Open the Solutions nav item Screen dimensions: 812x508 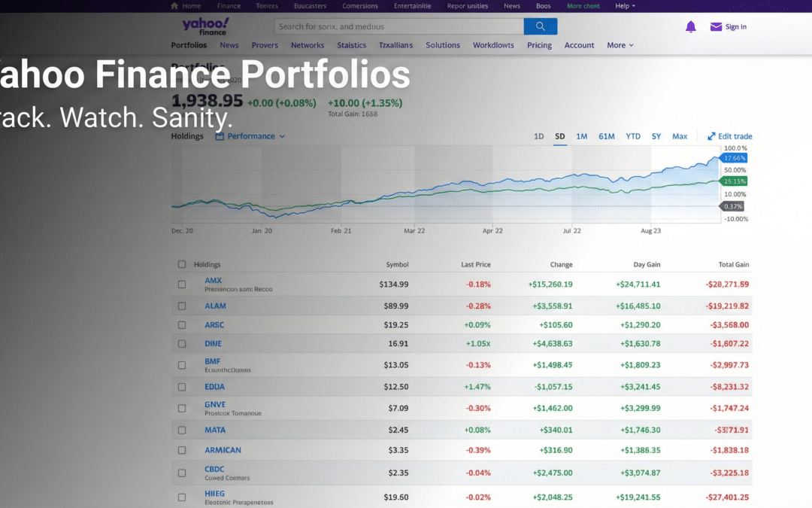coord(443,45)
